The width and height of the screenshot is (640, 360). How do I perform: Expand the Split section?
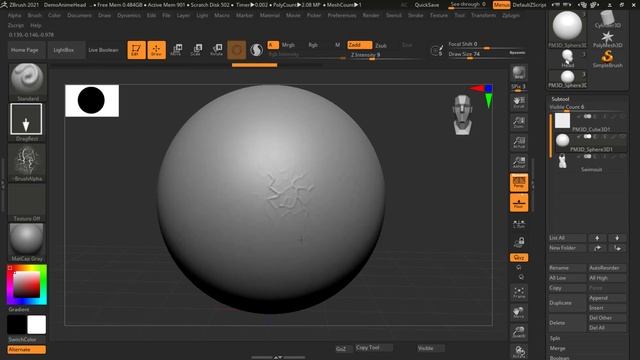tap(555, 338)
